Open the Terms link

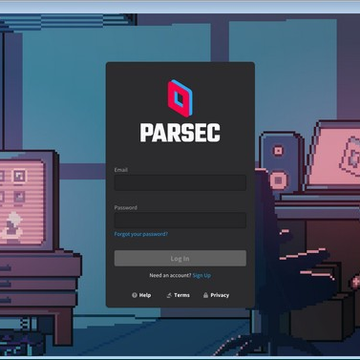[x=178, y=295]
